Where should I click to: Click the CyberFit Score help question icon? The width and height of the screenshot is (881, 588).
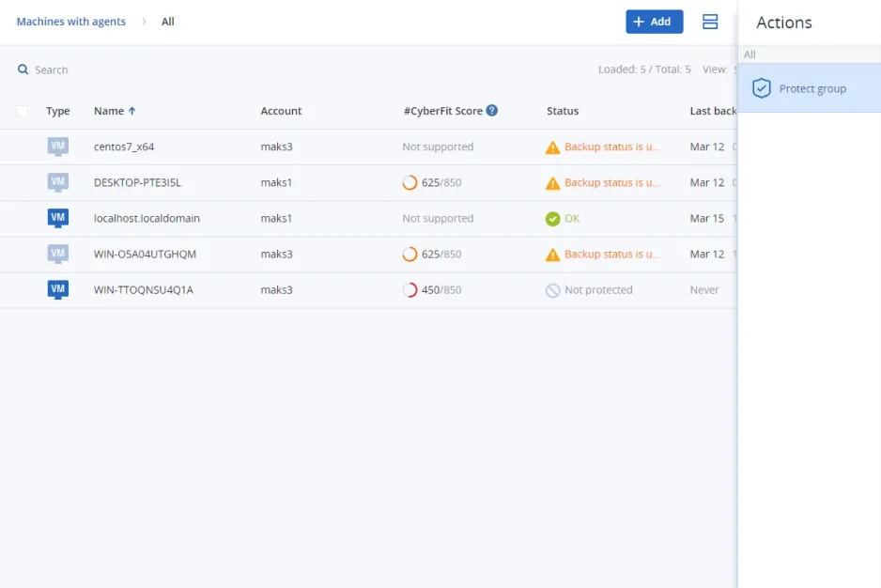tap(492, 111)
